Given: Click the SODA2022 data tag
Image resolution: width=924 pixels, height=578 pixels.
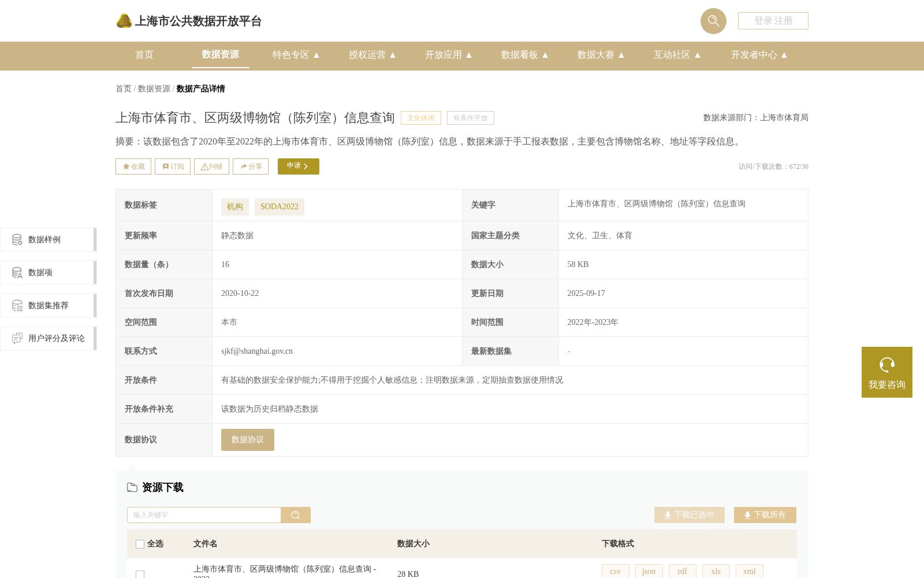Looking at the screenshot, I should [x=280, y=207].
